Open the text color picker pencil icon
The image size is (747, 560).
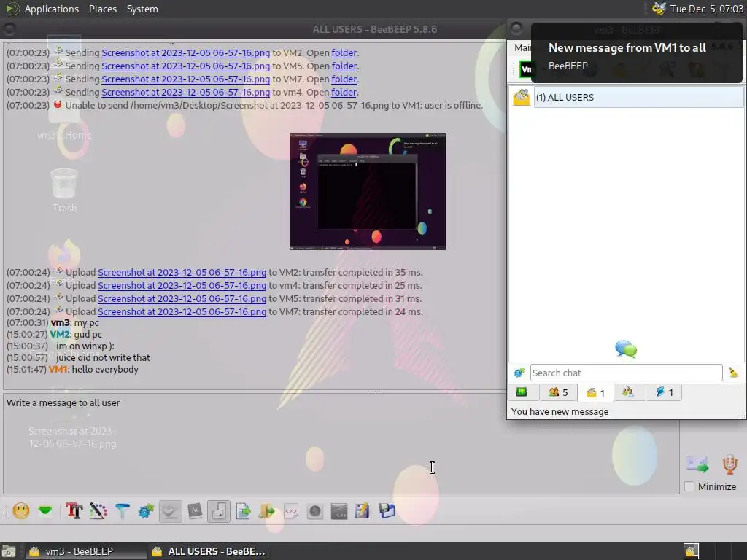pos(98,511)
